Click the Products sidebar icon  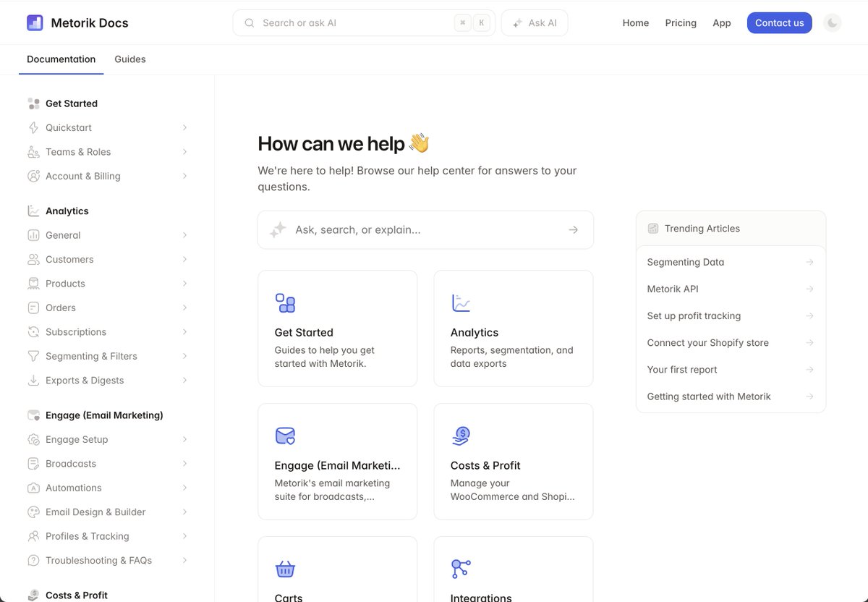[x=33, y=284]
